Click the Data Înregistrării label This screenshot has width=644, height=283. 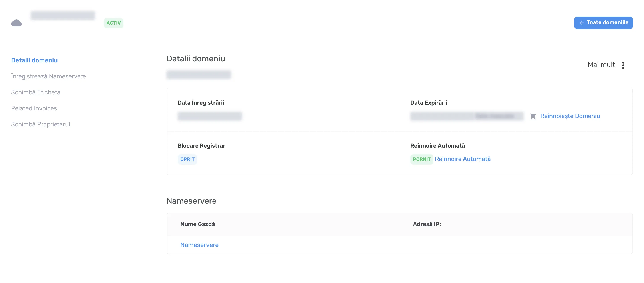coord(201,103)
